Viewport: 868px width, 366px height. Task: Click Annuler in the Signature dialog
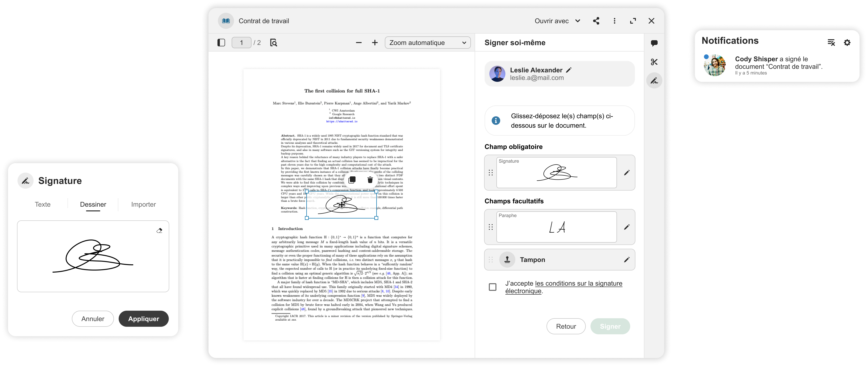point(93,319)
